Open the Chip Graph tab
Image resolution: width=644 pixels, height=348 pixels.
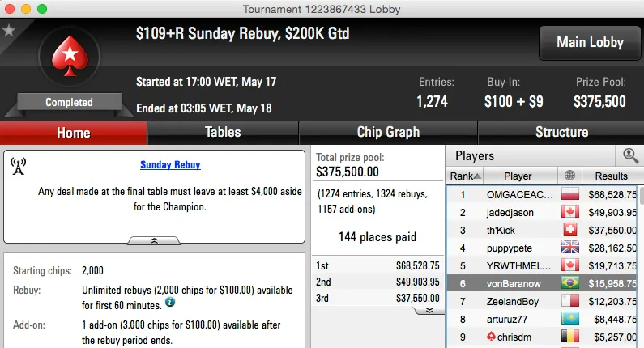click(388, 133)
